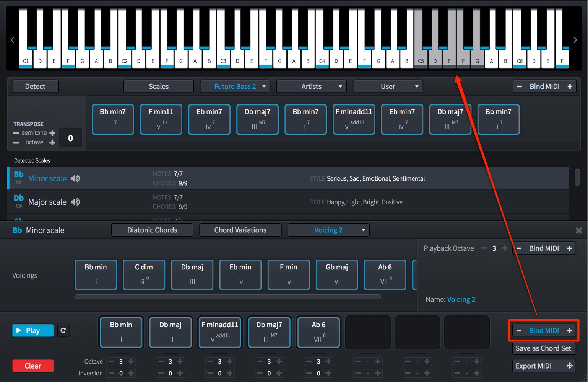
Task: Choose the Ab 6 voicing chord
Action: click(385, 275)
